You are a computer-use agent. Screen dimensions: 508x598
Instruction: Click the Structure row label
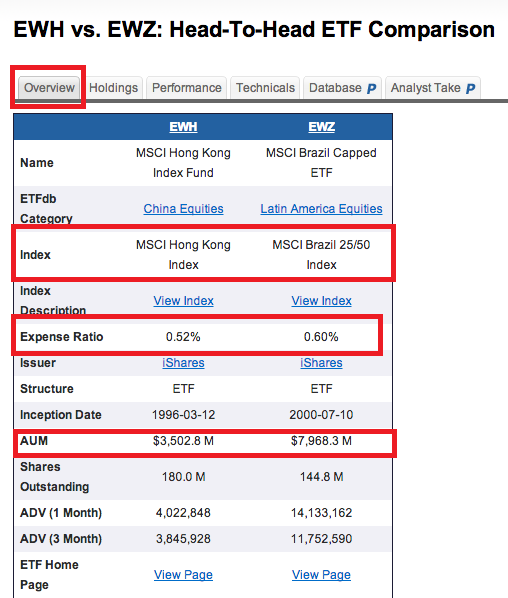pyautogui.click(x=47, y=389)
